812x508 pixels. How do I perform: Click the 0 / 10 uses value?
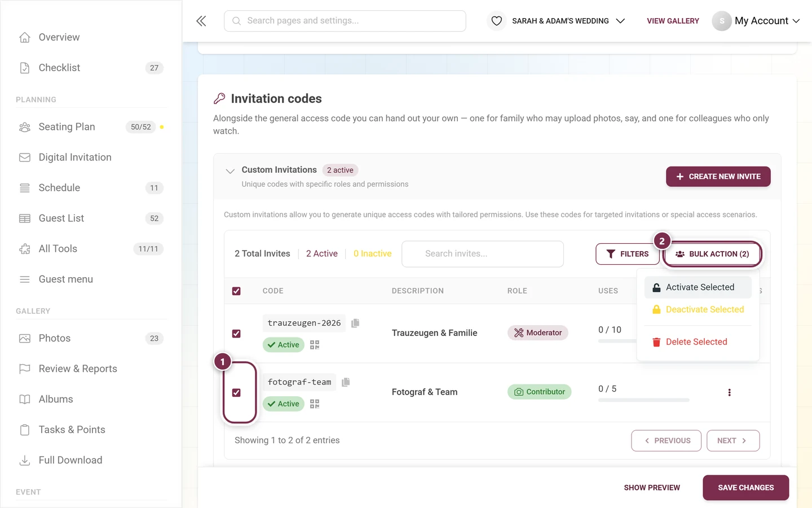[x=610, y=330]
